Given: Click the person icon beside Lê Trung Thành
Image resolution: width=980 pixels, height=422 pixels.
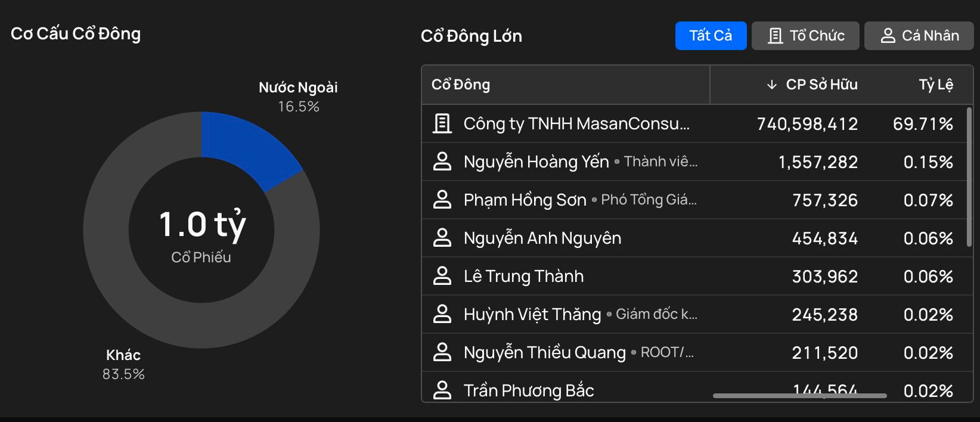Looking at the screenshot, I should pos(442,276).
